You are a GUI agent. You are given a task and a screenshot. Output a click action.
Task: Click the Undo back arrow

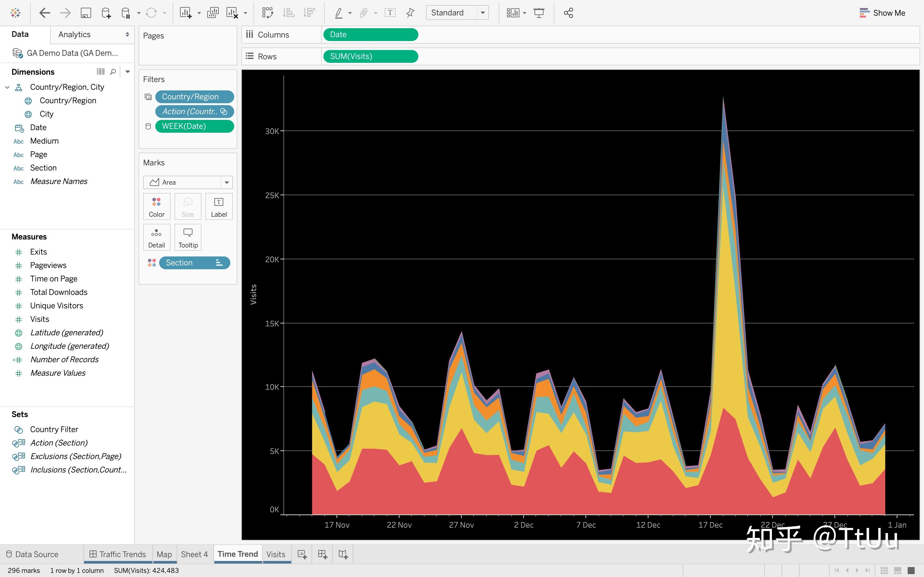(x=45, y=13)
